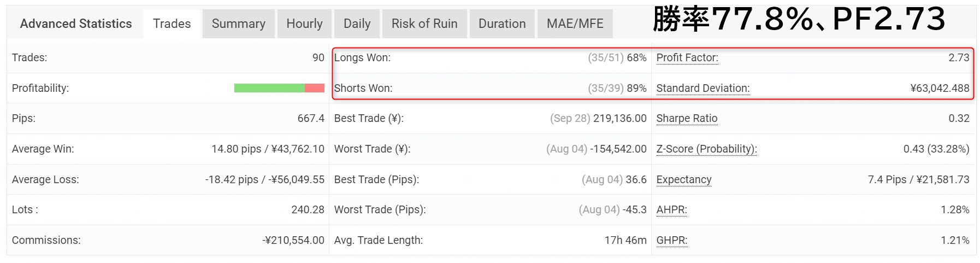Click the Z-Score (Probability) link
The height and width of the screenshot is (263, 980).
[x=706, y=149]
